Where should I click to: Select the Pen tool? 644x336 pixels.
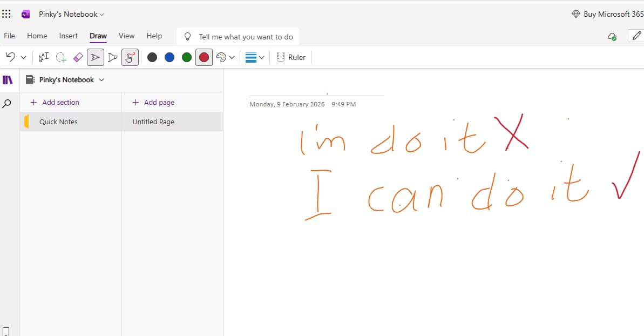(96, 57)
